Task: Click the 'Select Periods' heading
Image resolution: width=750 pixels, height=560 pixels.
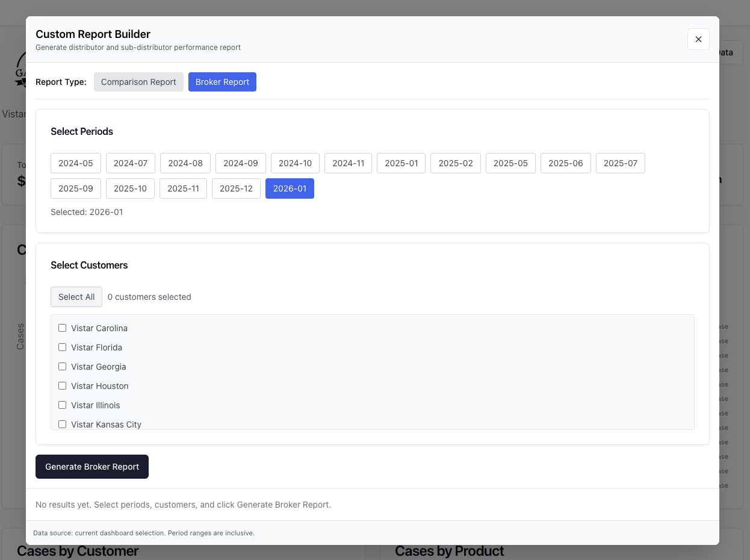Action: 82,131
